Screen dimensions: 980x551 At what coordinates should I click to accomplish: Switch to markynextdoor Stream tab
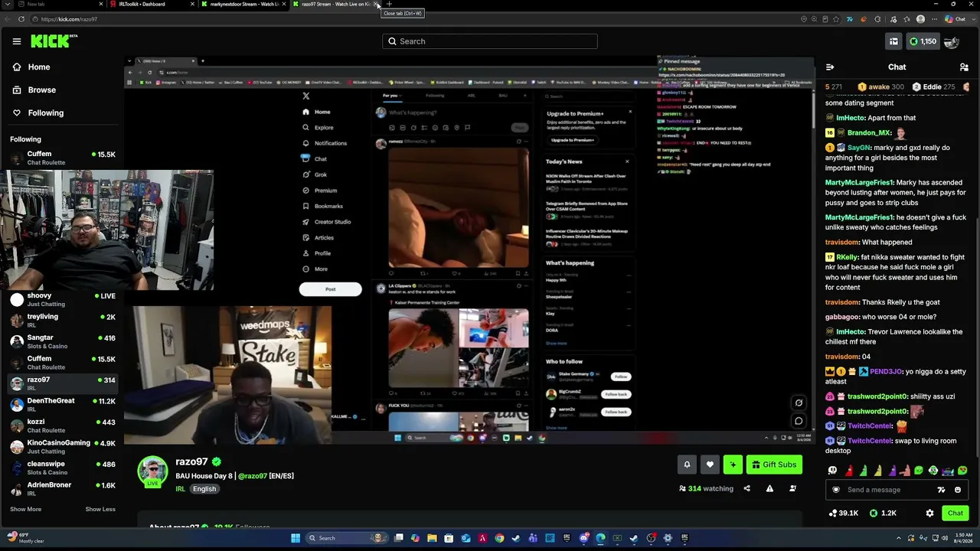(243, 5)
